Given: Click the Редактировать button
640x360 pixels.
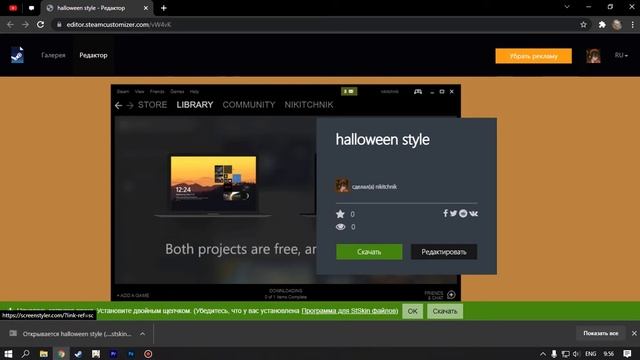Looking at the screenshot, I should click(x=444, y=252).
